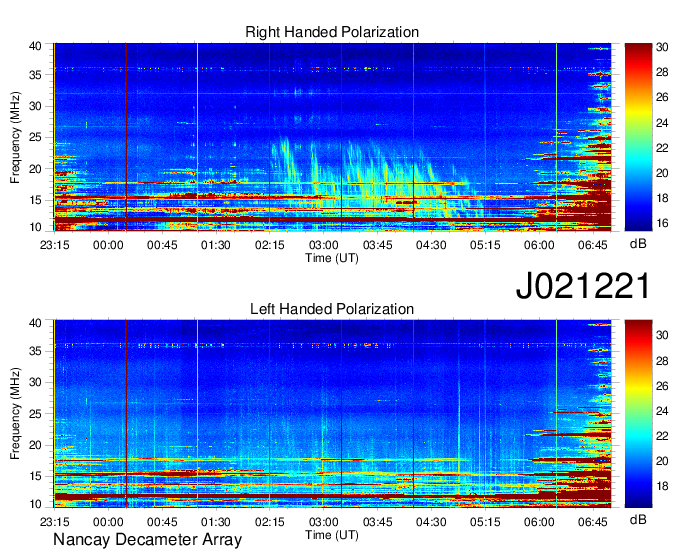Click the 'Time (UT)' label under the Left Handed plot
Viewport: 680px width, 552px height.
[x=332, y=535]
